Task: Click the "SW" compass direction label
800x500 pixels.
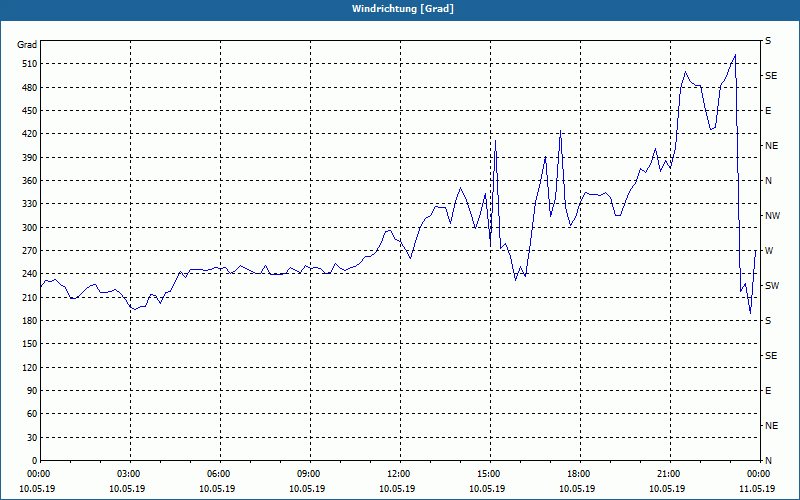Action: click(x=772, y=286)
